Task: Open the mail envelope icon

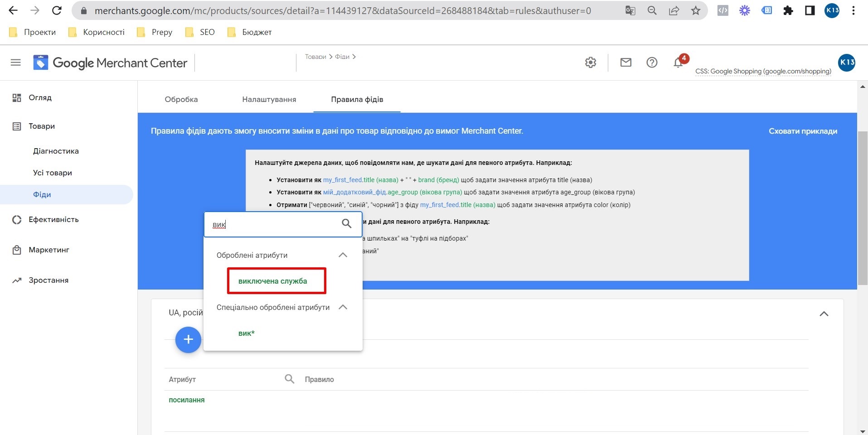Action: click(x=626, y=63)
